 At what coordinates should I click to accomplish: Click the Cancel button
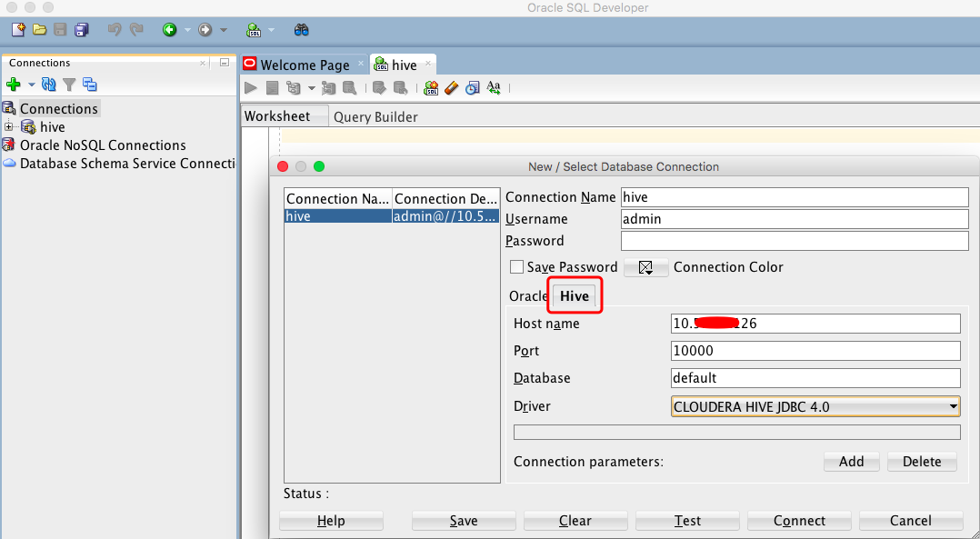pyautogui.click(x=911, y=521)
